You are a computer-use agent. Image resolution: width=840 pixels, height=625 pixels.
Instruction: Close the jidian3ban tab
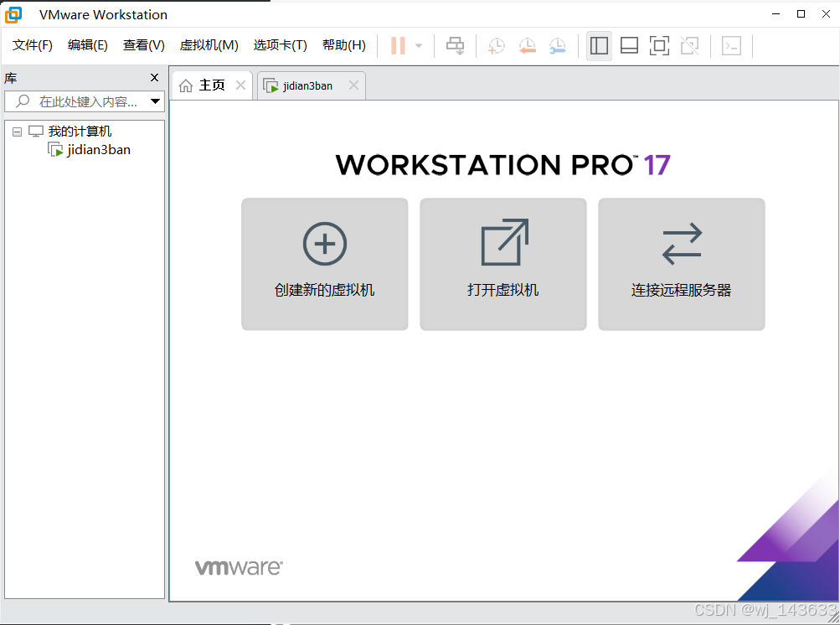353,85
